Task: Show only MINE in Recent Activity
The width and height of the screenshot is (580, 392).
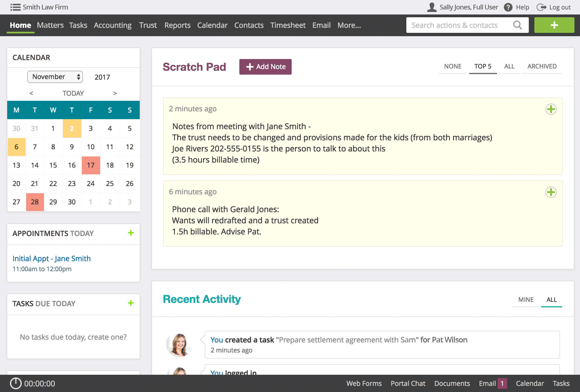Action: click(526, 300)
